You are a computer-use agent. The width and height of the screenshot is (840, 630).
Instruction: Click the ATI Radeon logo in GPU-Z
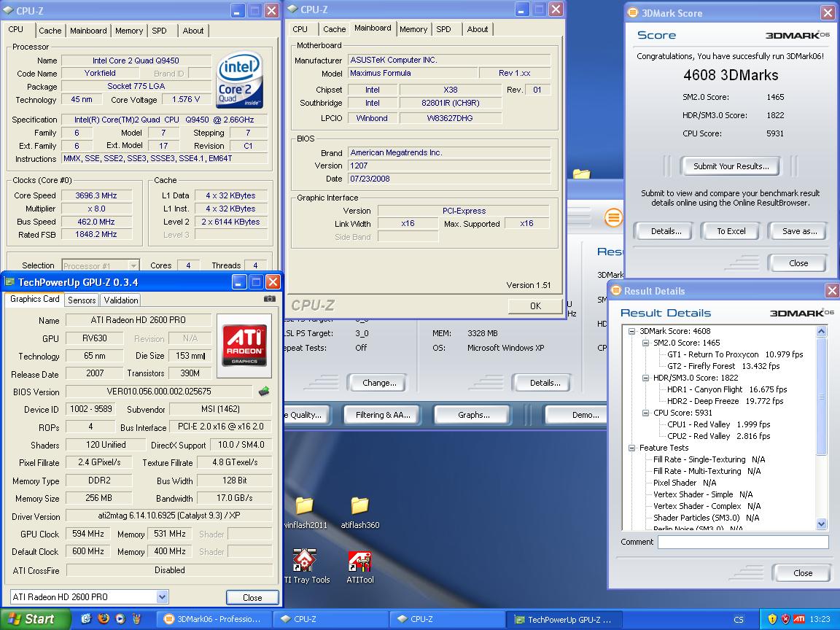click(244, 345)
